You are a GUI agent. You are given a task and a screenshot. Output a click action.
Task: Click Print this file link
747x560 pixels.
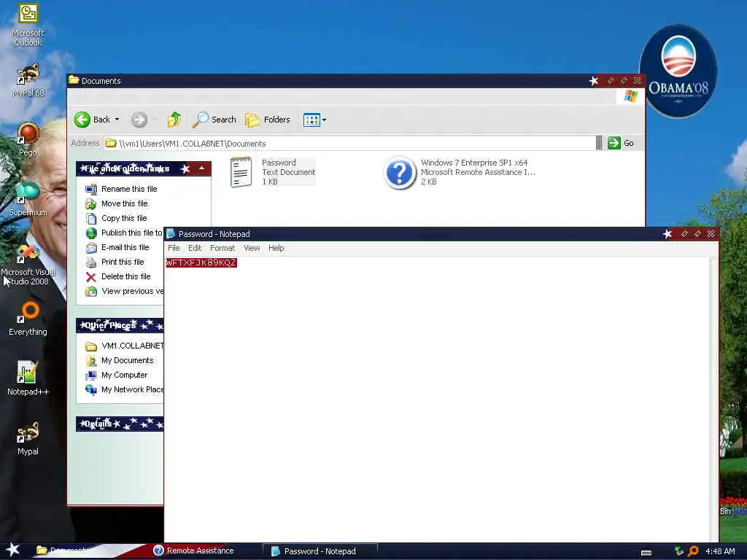(x=123, y=262)
